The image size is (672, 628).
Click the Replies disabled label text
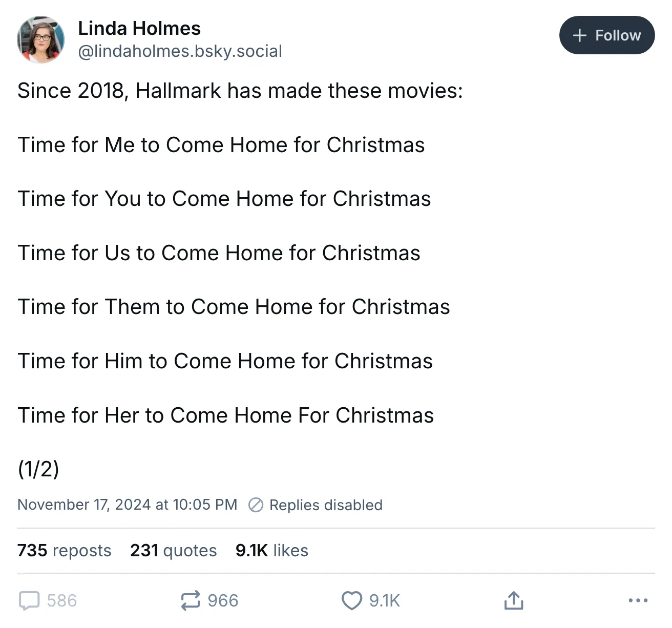pos(326,505)
